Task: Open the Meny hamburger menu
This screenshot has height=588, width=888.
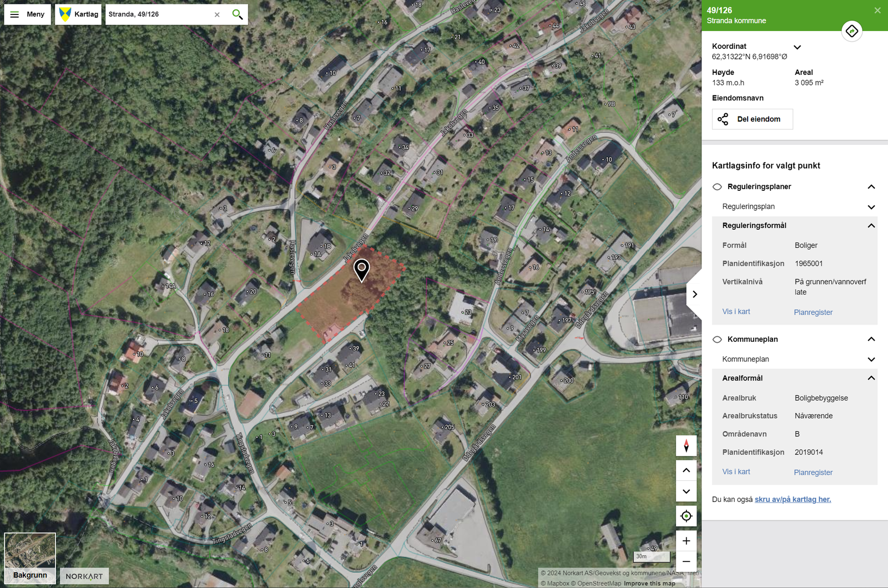Action: (27, 14)
